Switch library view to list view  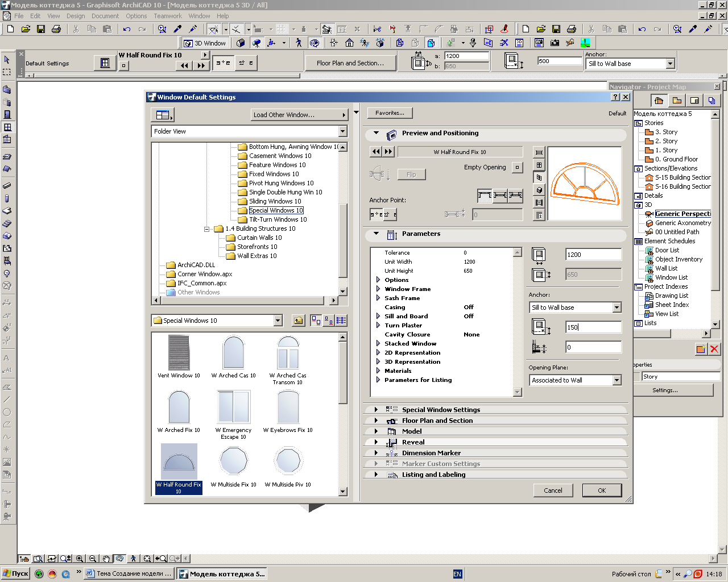point(341,321)
